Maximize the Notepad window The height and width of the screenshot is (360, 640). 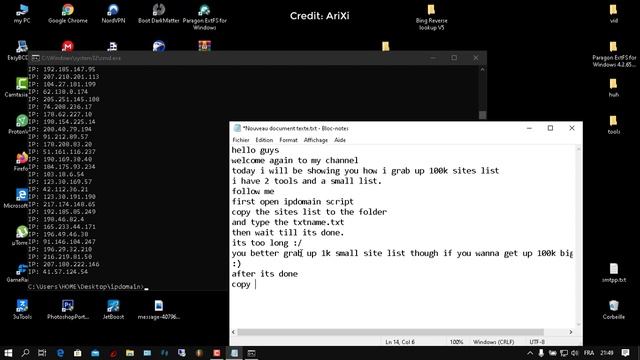point(550,128)
